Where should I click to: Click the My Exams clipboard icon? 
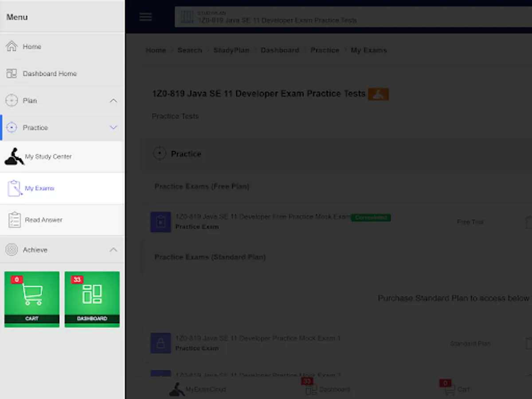[15, 188]
